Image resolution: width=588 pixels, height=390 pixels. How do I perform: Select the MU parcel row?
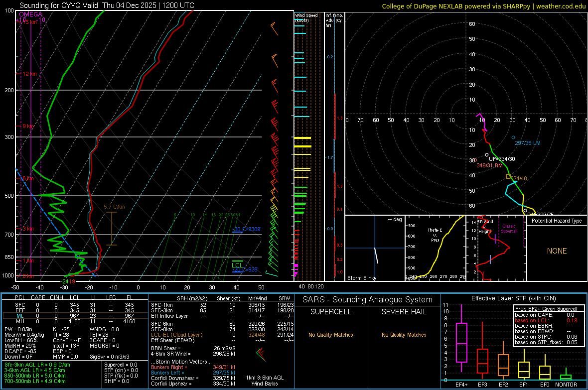(75, 321)
